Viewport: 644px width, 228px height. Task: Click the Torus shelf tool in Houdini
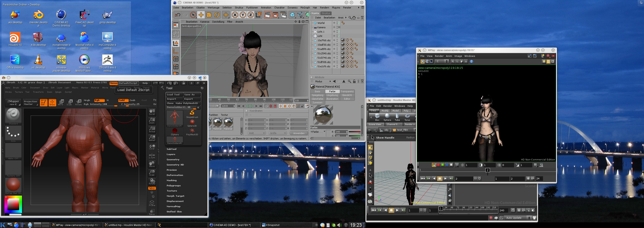(407, 117)
